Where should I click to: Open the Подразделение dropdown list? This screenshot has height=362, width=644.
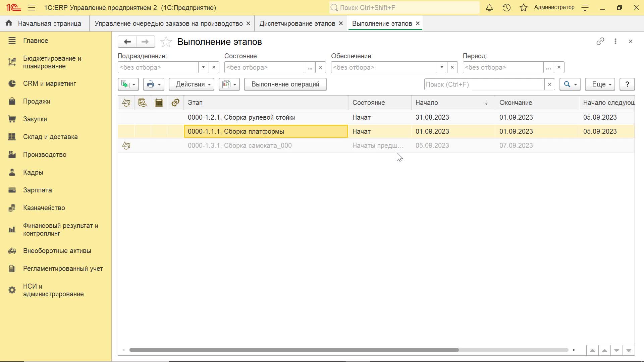[203, 67]
